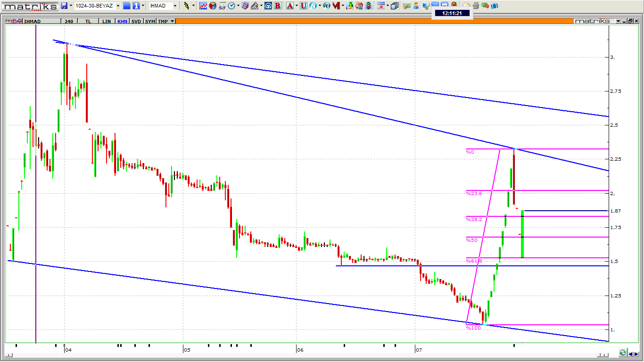Open the SYM tab in chart header
The image size is (644, 362).
[150, 21]
